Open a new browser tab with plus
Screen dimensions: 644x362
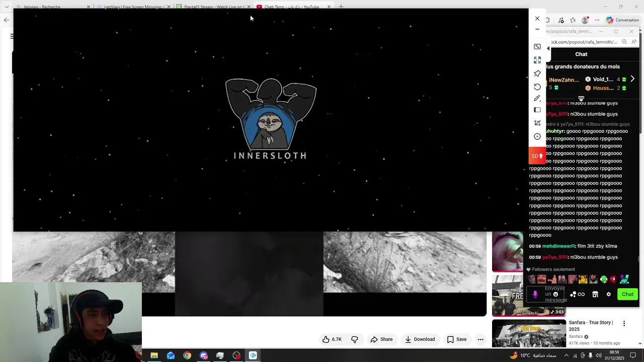pyautogui.click(x=341, y=7)
